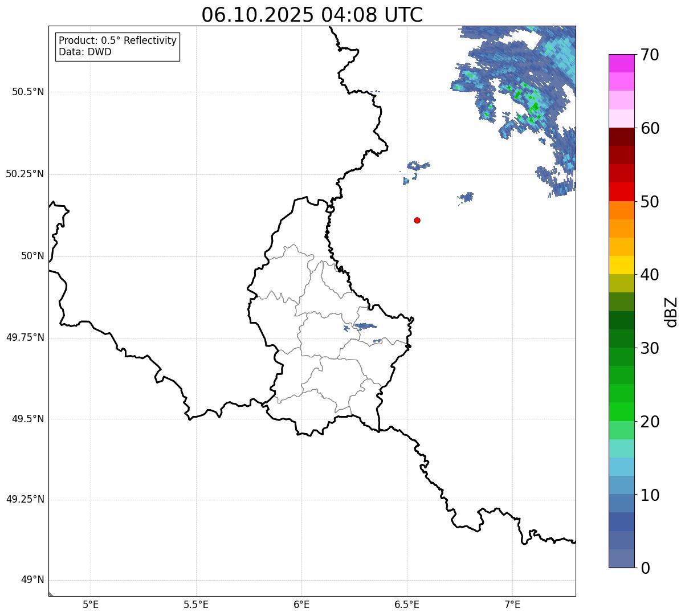This screenshot has height=616, width=685.
Task: Click the 50.25°N latitude label
Action: (x=25, y=174)
